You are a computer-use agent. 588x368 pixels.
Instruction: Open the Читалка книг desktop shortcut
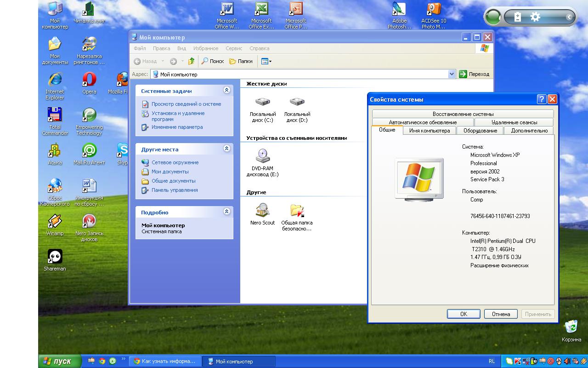tap(89, 13)
